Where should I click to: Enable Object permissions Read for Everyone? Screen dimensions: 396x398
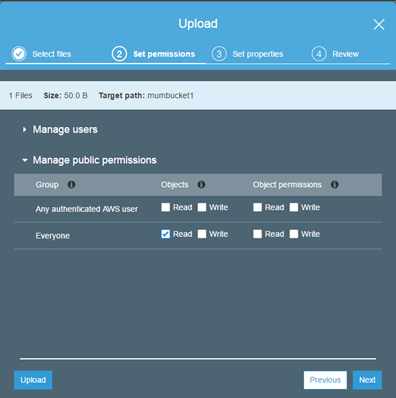257,234
